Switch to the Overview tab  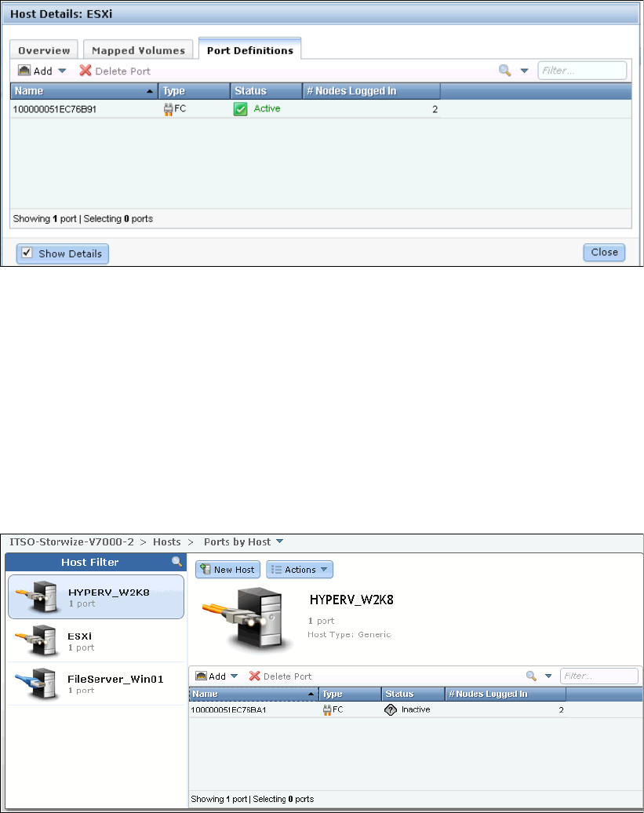(x=45, y=50)
